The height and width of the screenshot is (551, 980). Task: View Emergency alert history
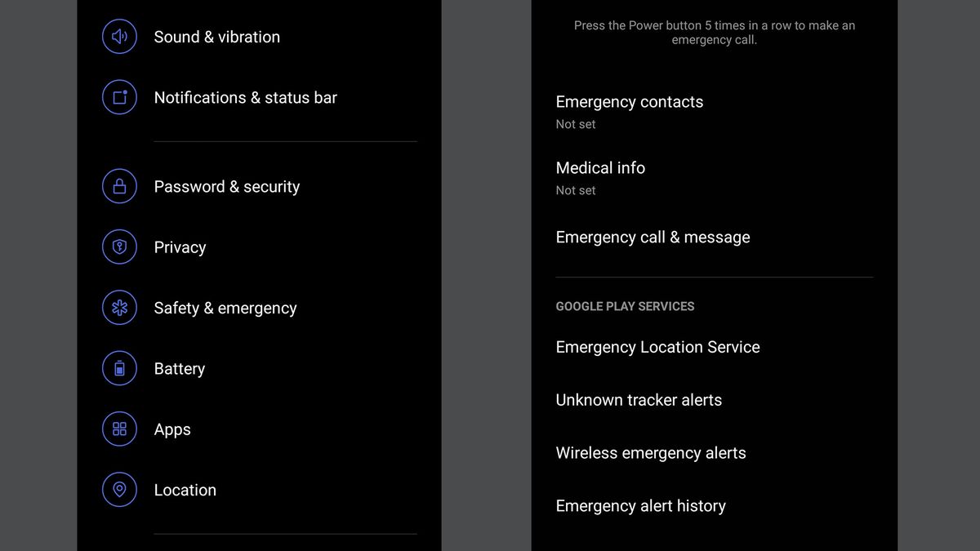point(640,506)
